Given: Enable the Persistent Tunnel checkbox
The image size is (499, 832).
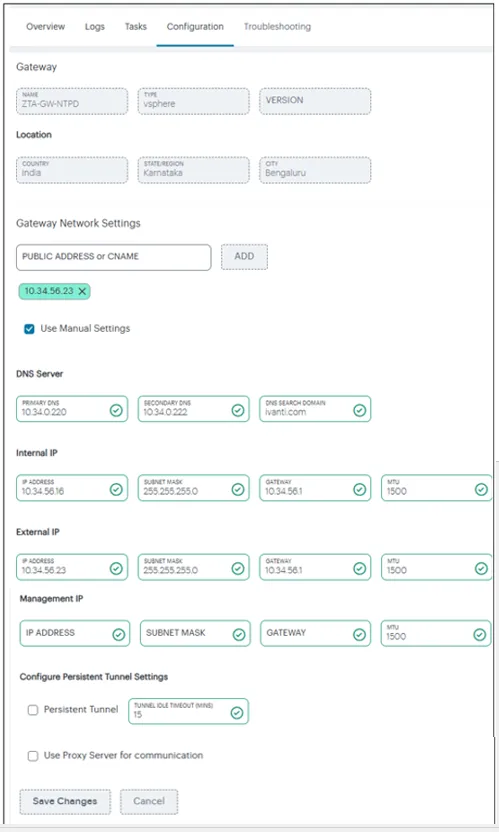Looking at the screenshot, I should point(33,710).
